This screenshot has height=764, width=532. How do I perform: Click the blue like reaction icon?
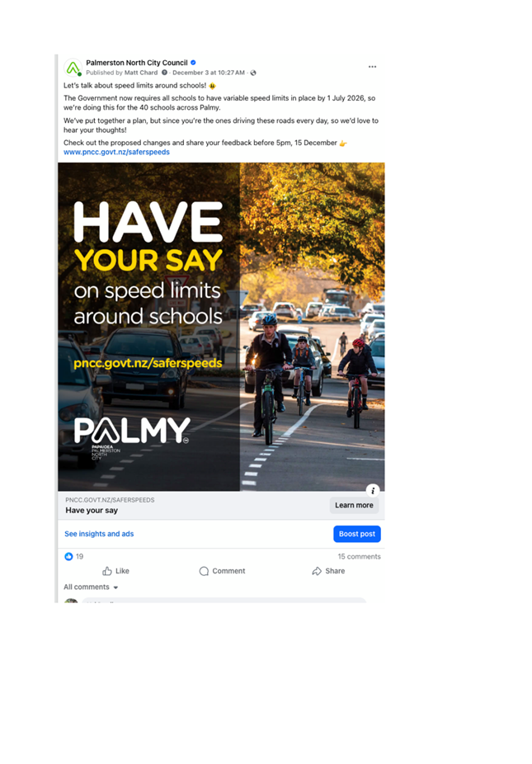pos(68,556)
